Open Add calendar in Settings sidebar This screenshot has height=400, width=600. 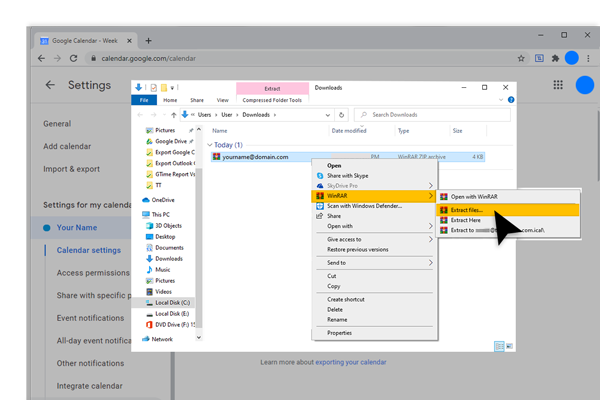click(x=67, y=146)
